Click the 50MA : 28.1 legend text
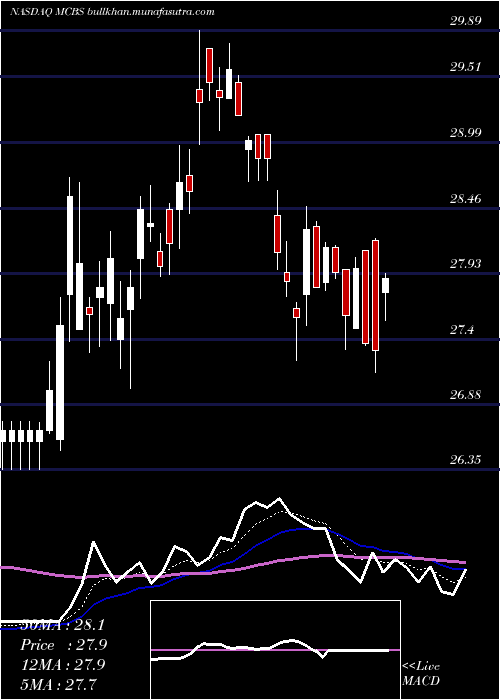Viewport: 500px width, 700px height. tap(62, 625)
